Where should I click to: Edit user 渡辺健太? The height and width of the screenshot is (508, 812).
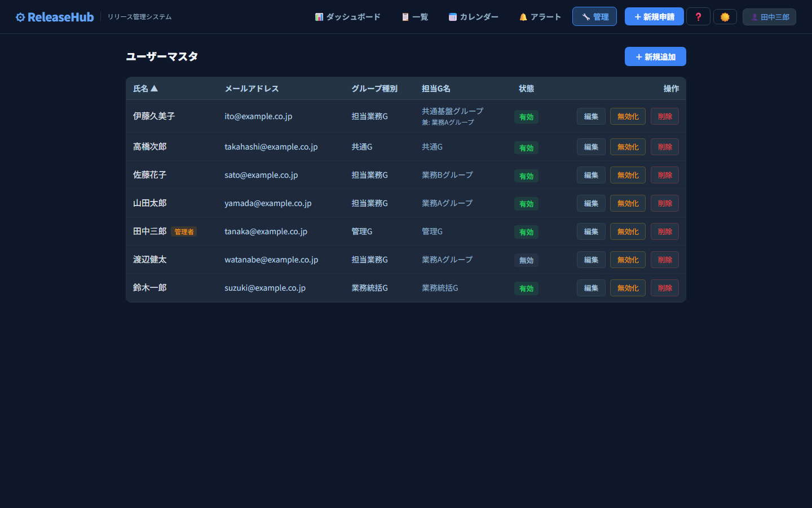(591, 260)
